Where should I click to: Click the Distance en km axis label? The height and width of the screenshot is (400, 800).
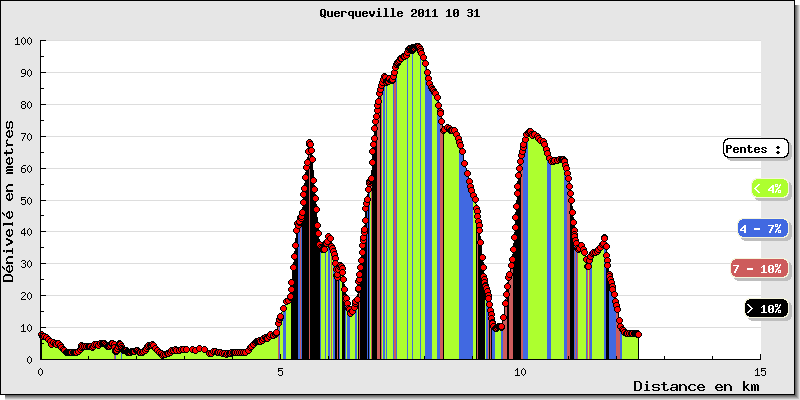point(696,387)
